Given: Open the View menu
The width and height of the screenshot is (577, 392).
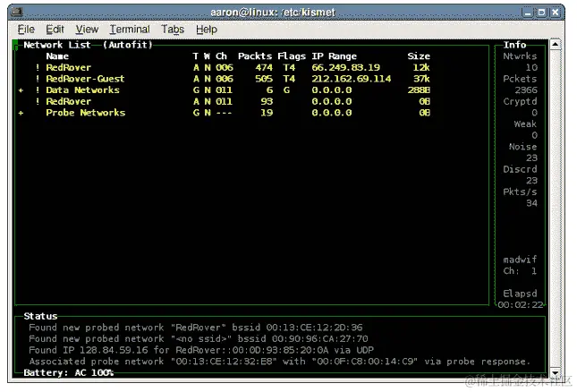Looking at the screenshot, I should [87, 29].
